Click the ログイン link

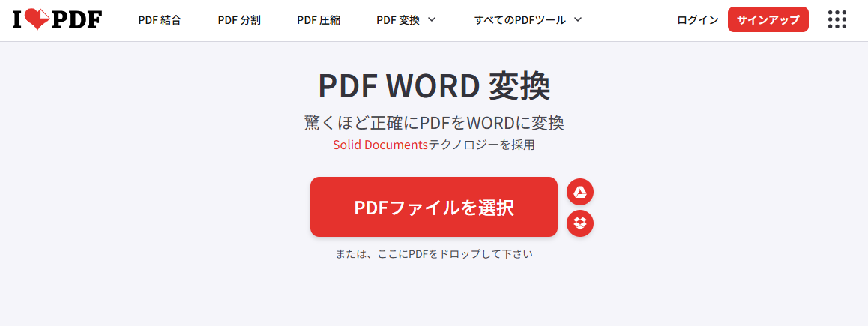[x=697, y=20]
